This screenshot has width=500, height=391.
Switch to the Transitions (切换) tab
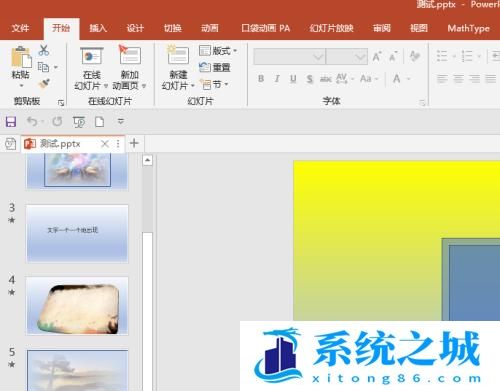point(173,28)
